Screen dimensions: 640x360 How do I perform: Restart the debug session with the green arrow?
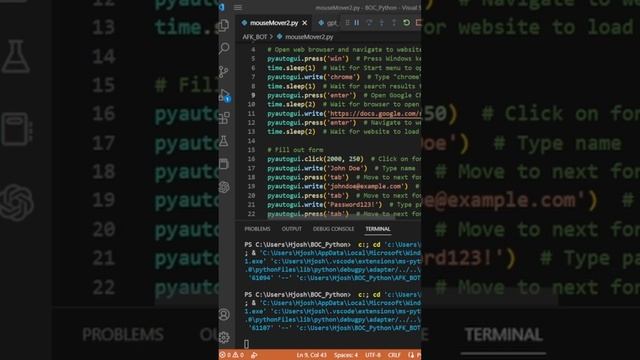(x=407, y=23)
